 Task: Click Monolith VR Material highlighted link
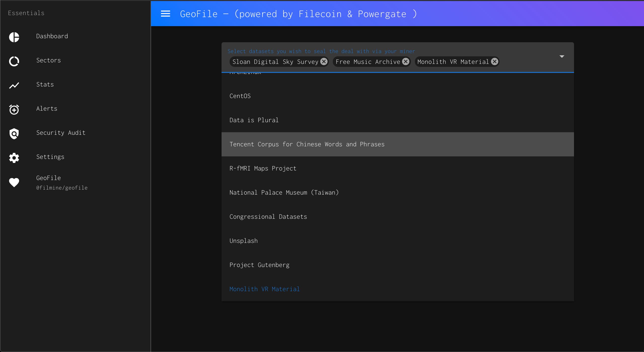(x=265, y=289)
